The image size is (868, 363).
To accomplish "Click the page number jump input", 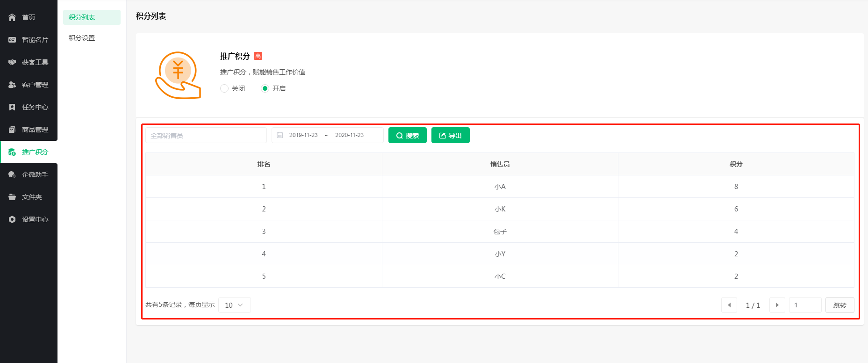I will click(x=805, y=305).
